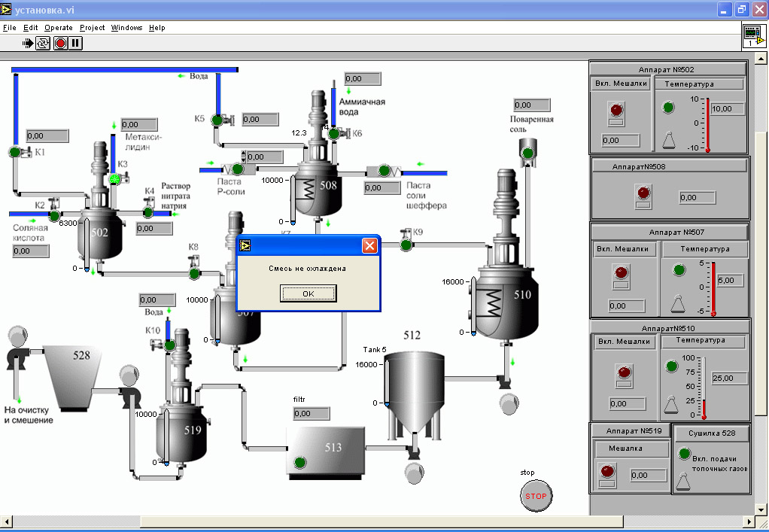Toggle Вкл. подачи топочных газов LED

point(685,454)
